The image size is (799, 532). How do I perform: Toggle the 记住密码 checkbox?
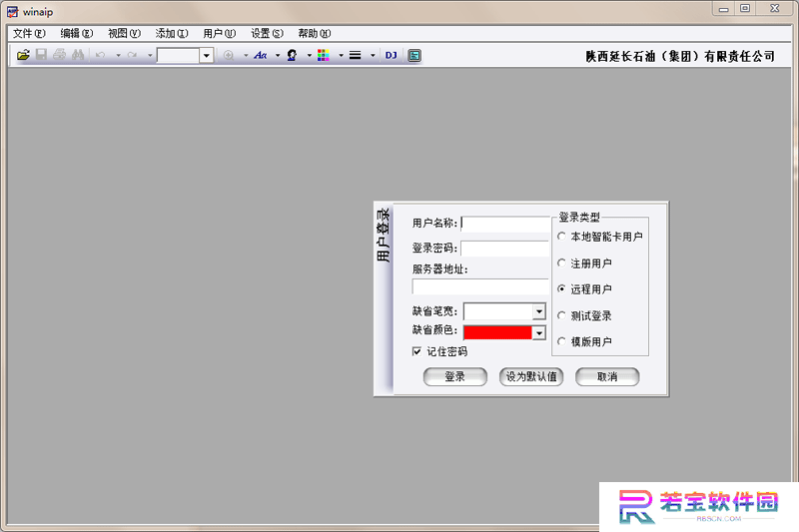[416, 351]
